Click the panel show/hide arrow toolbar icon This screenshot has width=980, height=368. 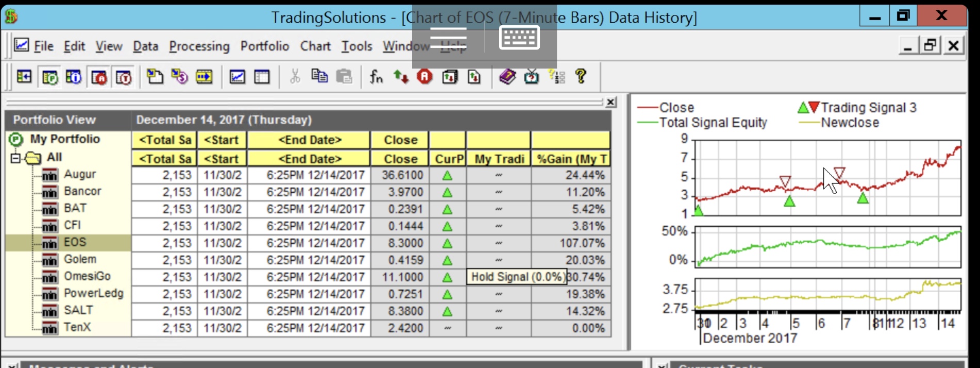tap(24, 77)
